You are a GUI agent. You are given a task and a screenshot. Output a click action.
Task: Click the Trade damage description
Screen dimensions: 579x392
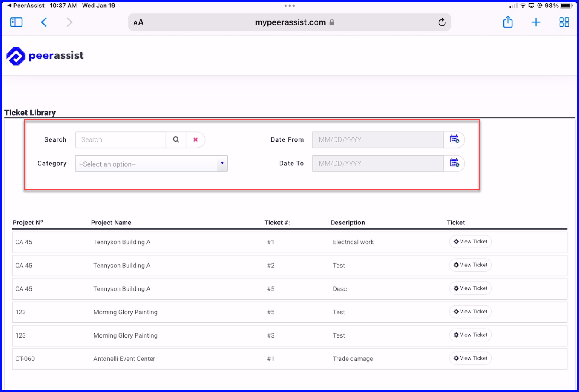click(x=353, y=359)
